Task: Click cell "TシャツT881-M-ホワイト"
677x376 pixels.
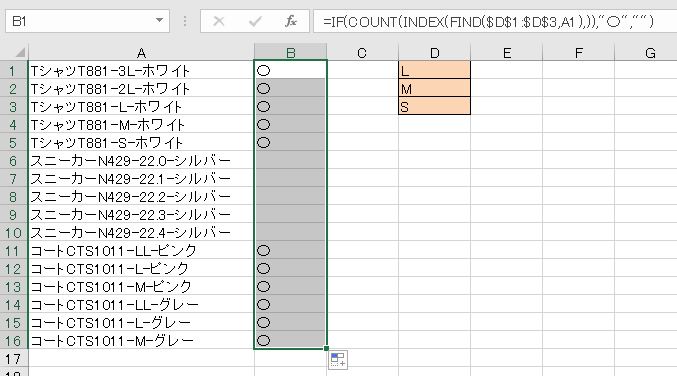Action: [x=141, y=124]
